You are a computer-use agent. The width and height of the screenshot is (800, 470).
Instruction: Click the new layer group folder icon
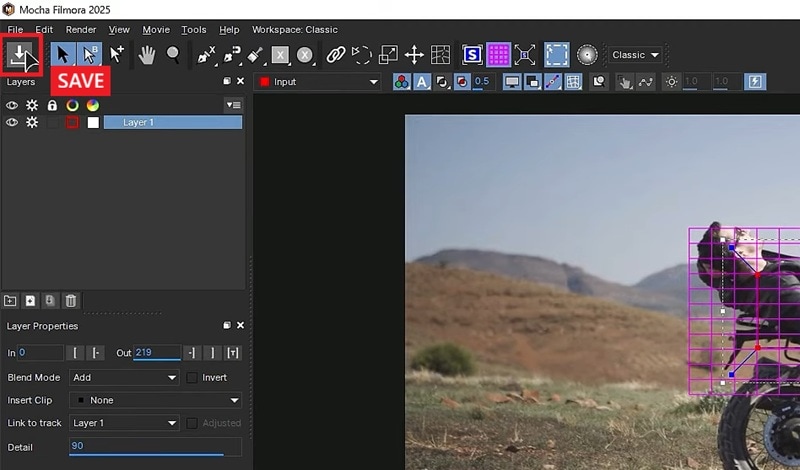[x=10, y=301]
